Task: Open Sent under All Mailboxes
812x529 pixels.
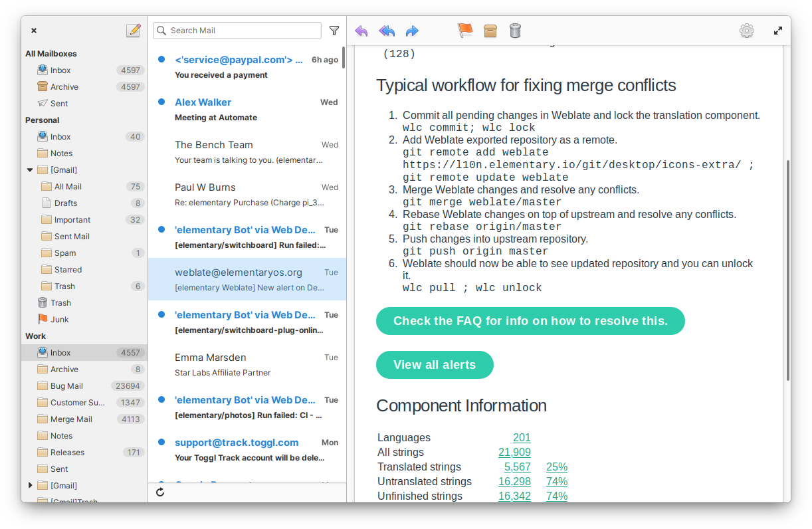Action: coord(84,104)
